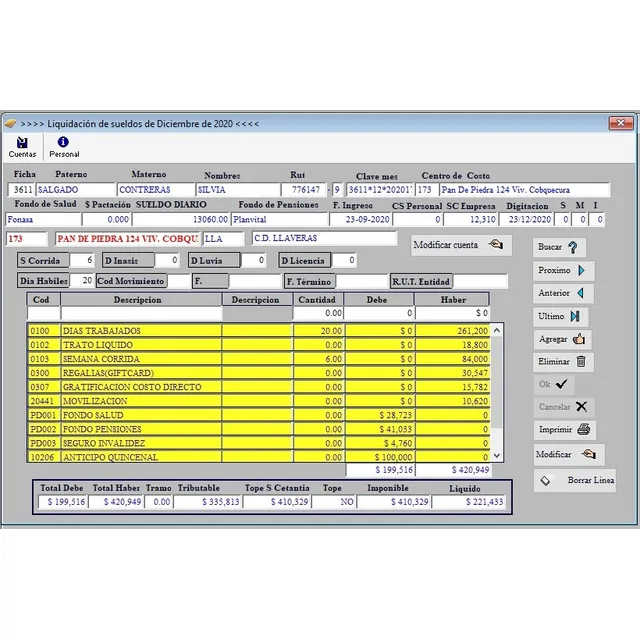The height and width of the screenshot is (640, 640).
Task: Select row 10206 ANTICIPO QUINCENAL
Action: click(259, 457)
